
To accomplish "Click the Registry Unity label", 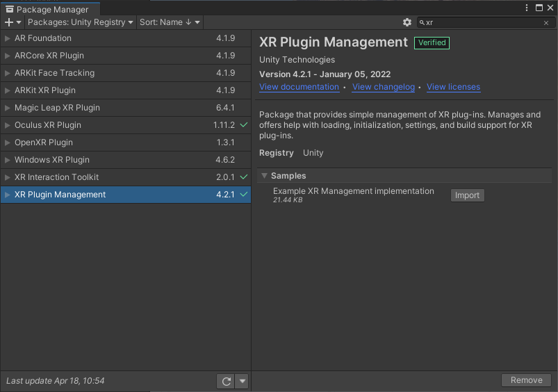I will click(291, 153).
